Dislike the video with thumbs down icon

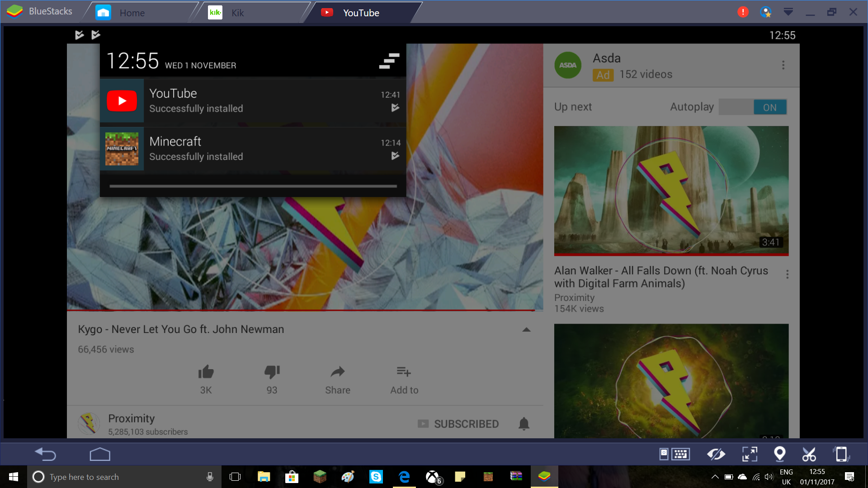click(x=272, y=372)
